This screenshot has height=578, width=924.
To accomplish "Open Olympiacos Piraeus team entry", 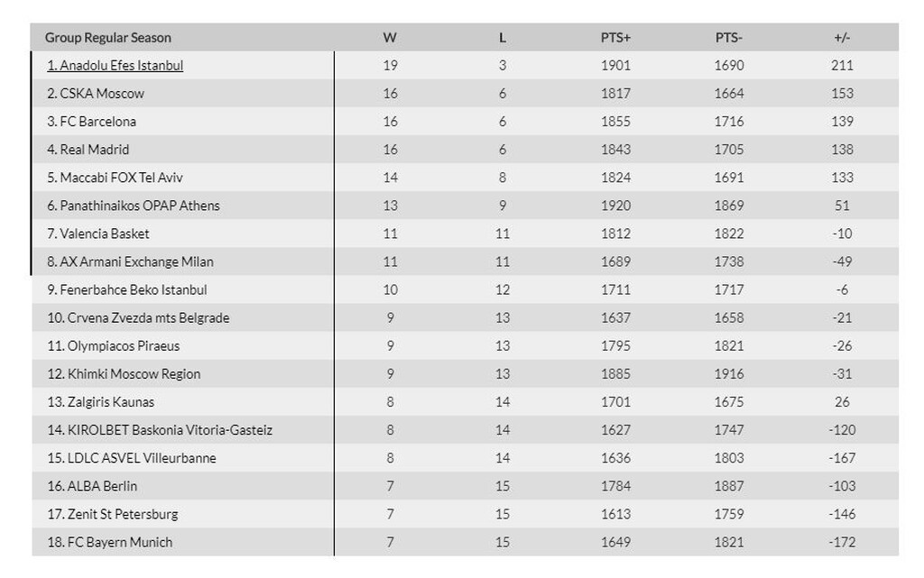I will (113, 345).
